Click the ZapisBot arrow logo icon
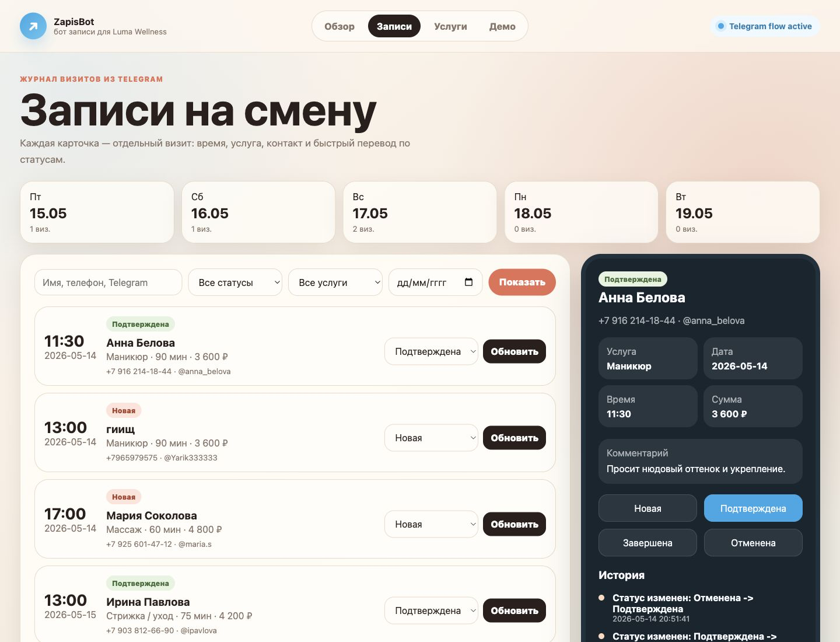Image resolution: width=840 pixels, height=642 pixels. pyautogui.click(x=33, y=26)
